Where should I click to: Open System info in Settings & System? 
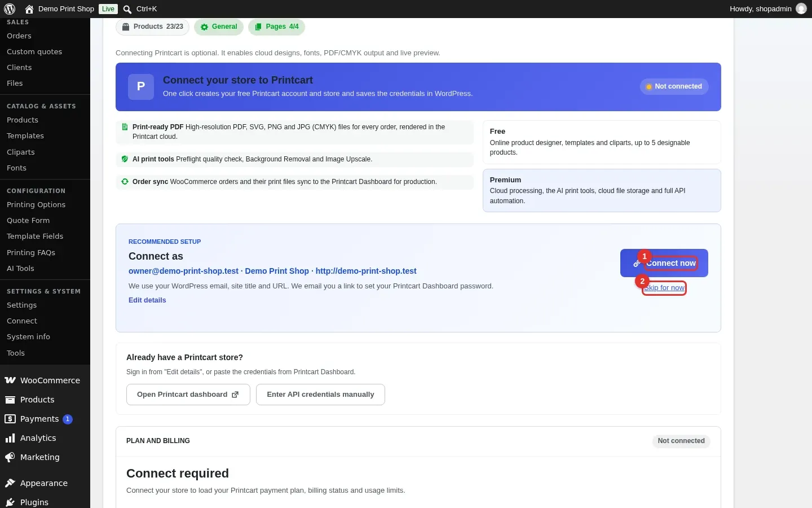click(28, 336)
